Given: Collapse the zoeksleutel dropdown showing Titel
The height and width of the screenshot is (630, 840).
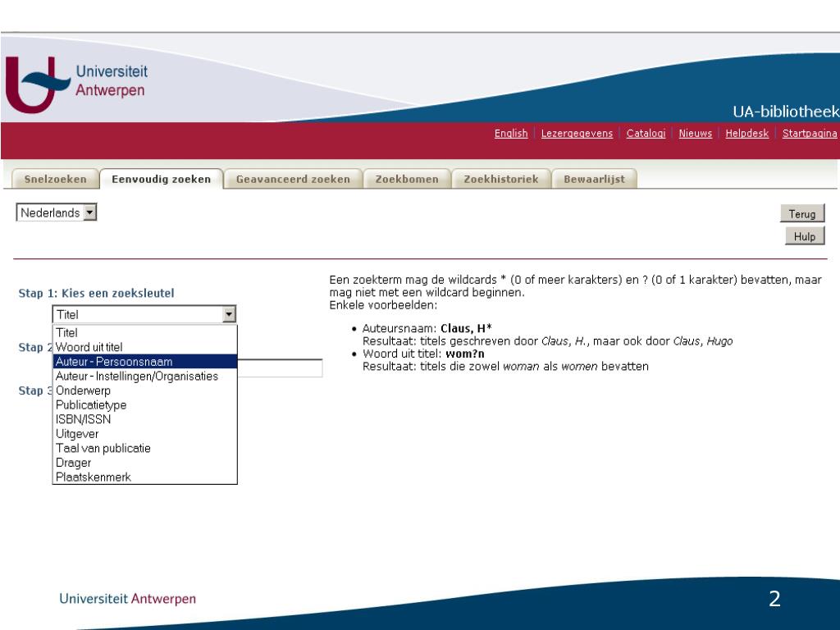Looking at the screenshot, I should [x=144, y=314].
